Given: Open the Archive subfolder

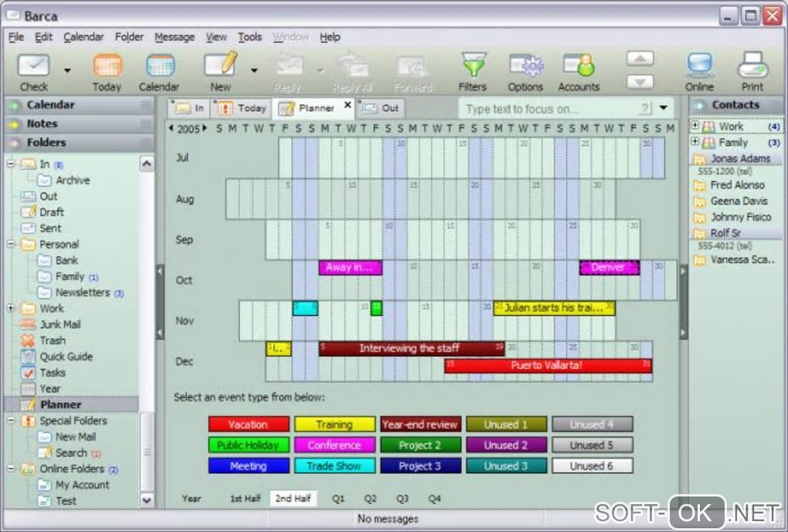Looking at the screenshot, I should point(73,180).
